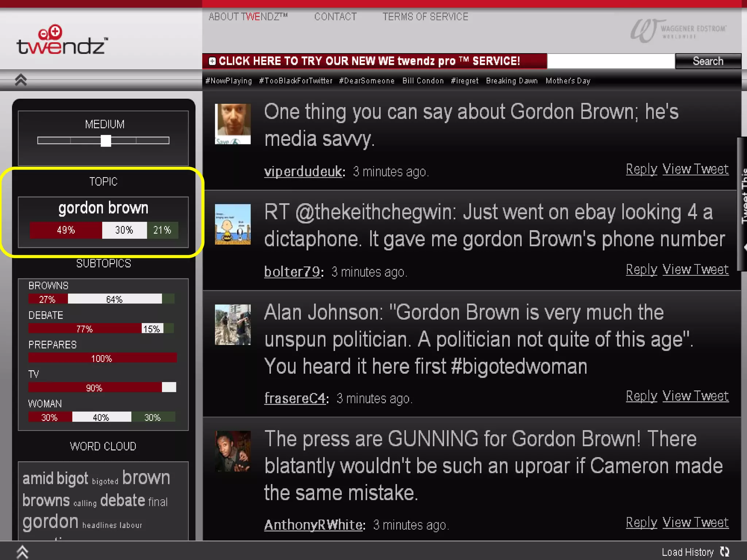Screen dimensions: 747x560
Task: Click the word 'debate' in the word cloud
Action: point(123,501)
